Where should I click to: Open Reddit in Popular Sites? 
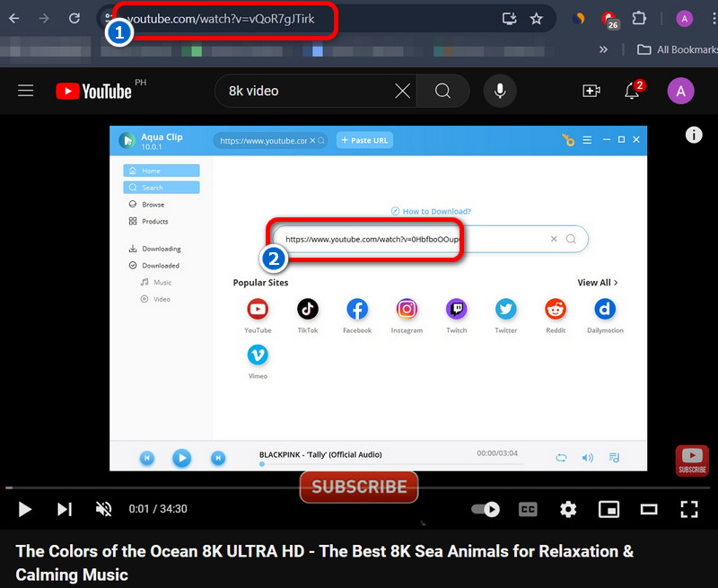[556, 309]
